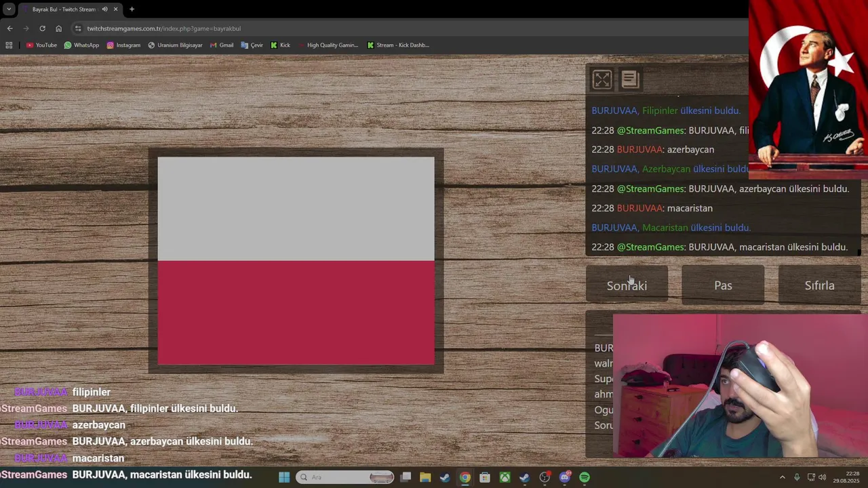View site information icon in address bar
868x488 pixels.
pyautogui.click(x=78, y=28)
